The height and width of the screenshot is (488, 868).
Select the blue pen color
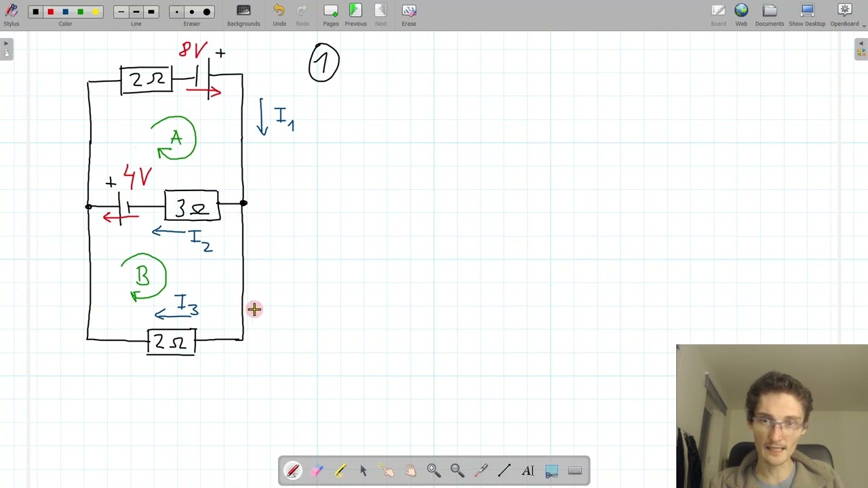pyautogui.click(x=66, y=12)
